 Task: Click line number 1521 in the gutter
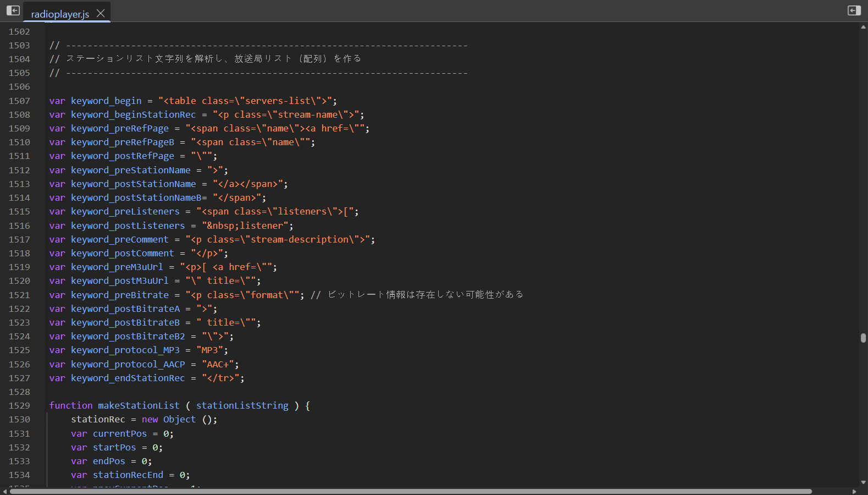point(19,295)
